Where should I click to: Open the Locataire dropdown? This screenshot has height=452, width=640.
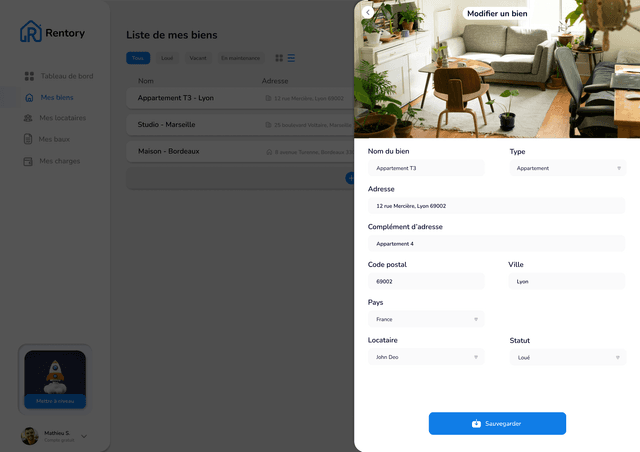(425, 357)
